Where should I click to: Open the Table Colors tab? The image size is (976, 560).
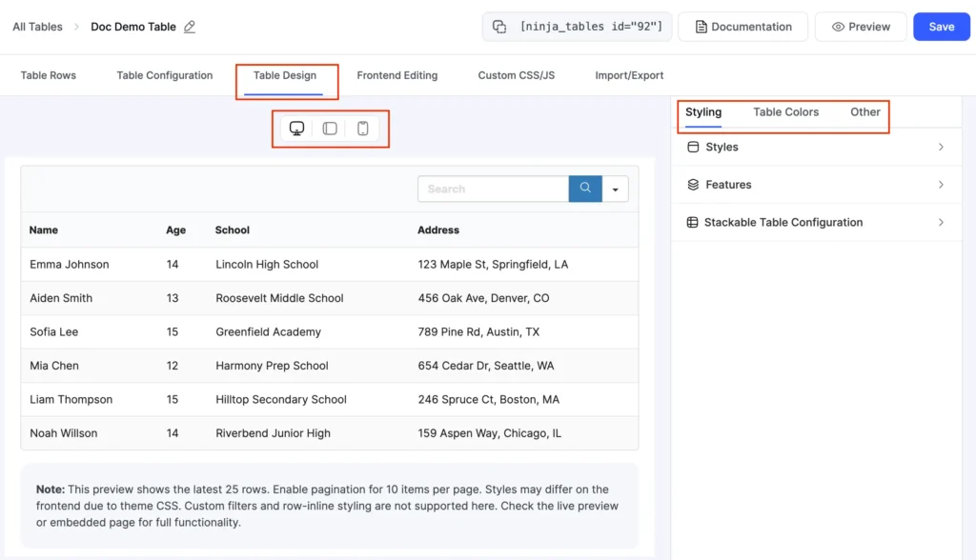(x=785, y=112)
